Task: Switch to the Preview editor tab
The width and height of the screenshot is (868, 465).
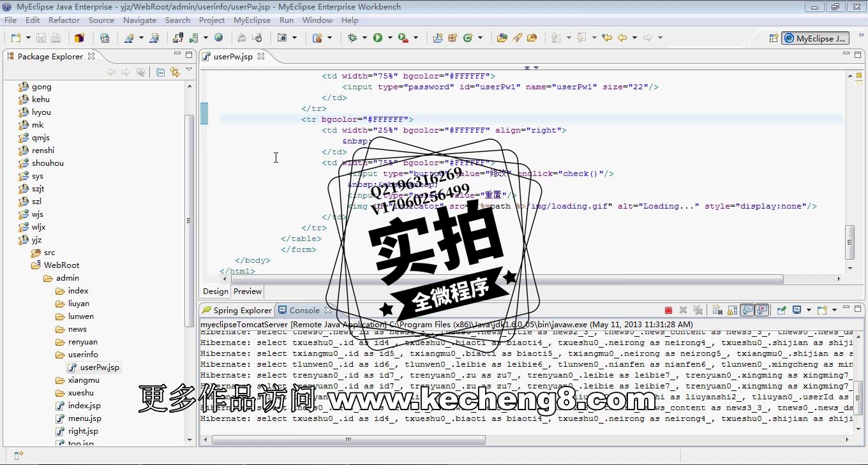Action: tap(248, 292)
